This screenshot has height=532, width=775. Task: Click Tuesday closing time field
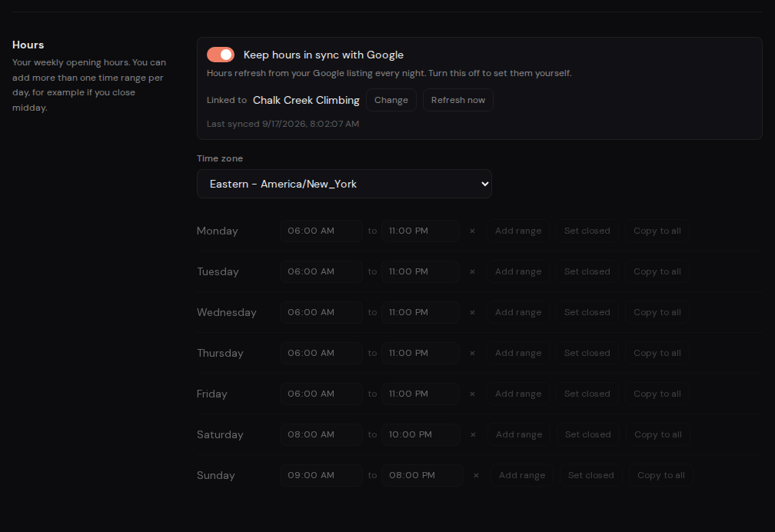coord(420,271)
